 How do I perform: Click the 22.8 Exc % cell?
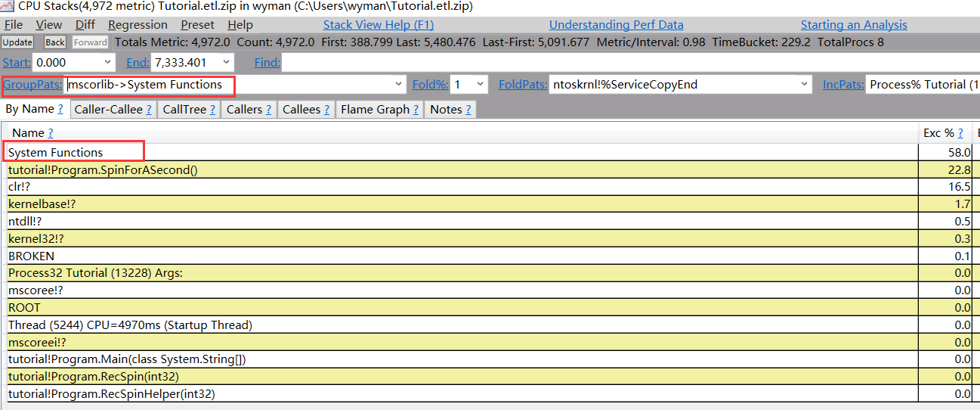(946, 169)
